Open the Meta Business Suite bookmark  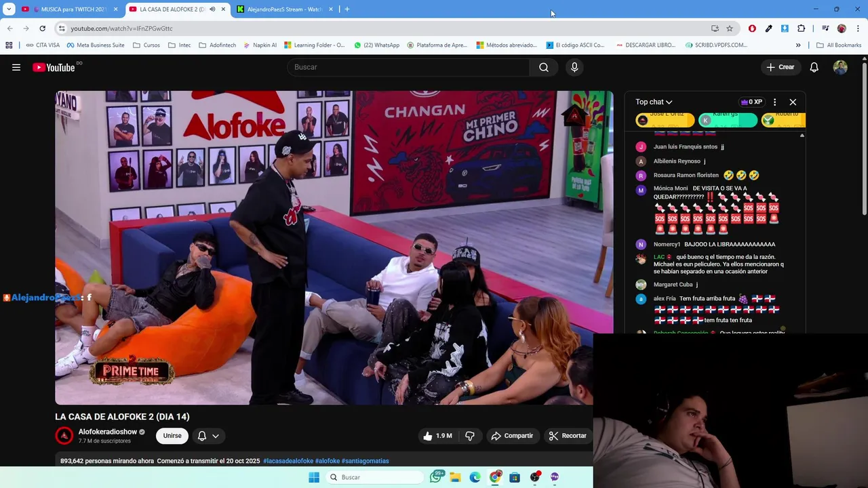point(95,45)
